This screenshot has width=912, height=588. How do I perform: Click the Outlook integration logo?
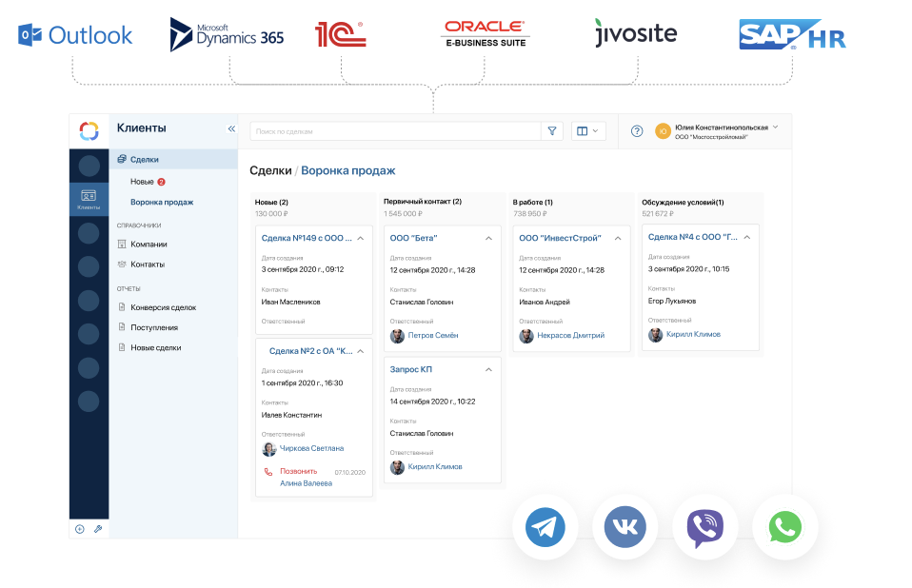pos(75,33)
